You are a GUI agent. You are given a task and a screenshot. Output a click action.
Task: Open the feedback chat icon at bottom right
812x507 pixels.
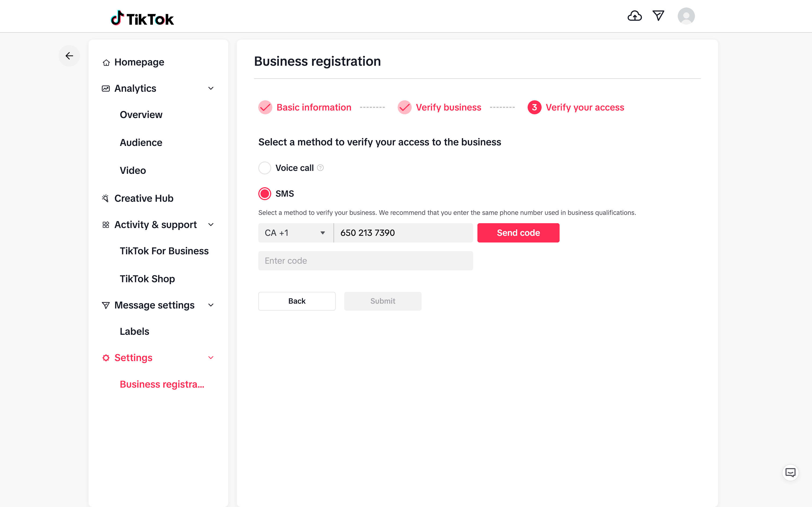790,473
